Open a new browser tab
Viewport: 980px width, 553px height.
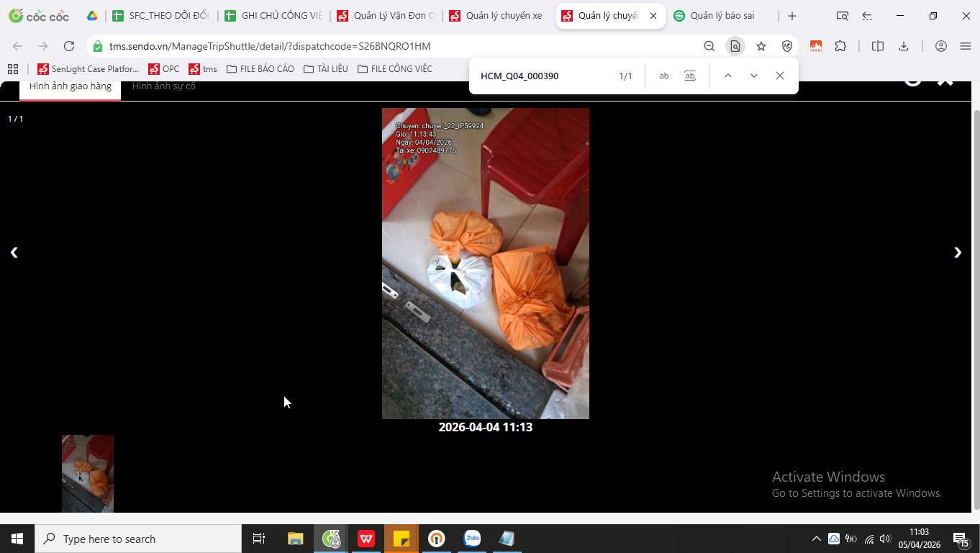click(792, 16)
